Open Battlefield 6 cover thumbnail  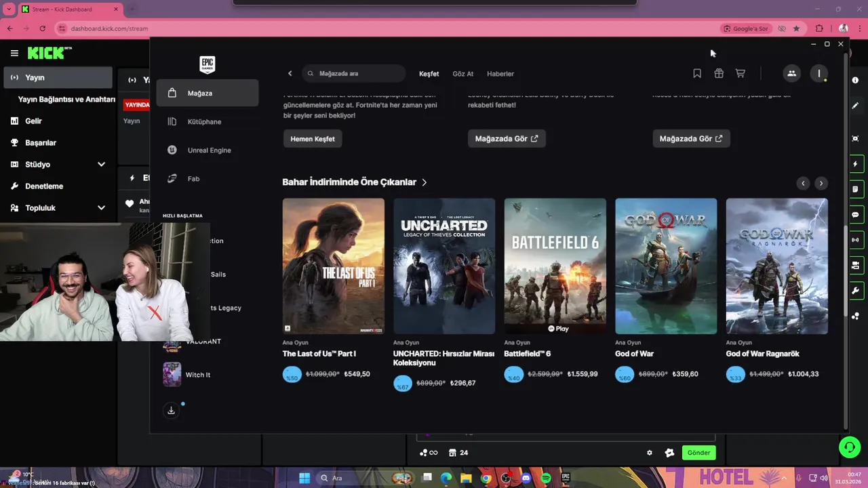pyautogui.click(x=555, y=266)
